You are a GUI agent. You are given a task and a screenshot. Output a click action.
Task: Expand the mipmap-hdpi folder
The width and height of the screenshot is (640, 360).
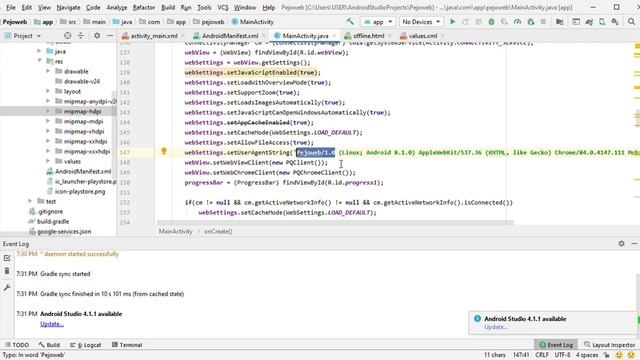(x=48, y=111)
